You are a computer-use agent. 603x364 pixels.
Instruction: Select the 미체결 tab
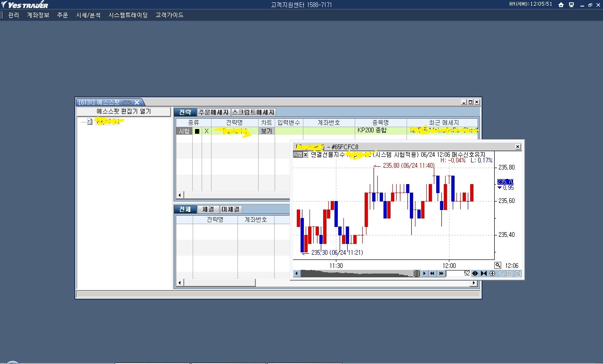pos(231,209)
